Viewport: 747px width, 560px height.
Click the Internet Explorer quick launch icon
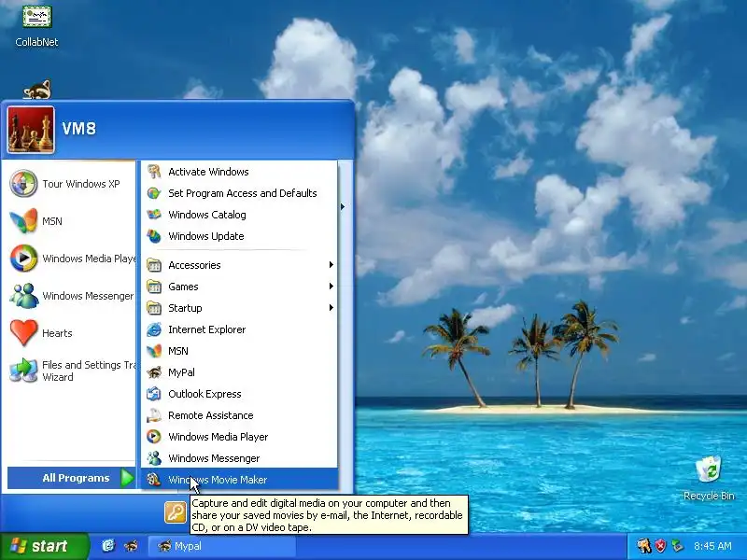tap(108, 546)
